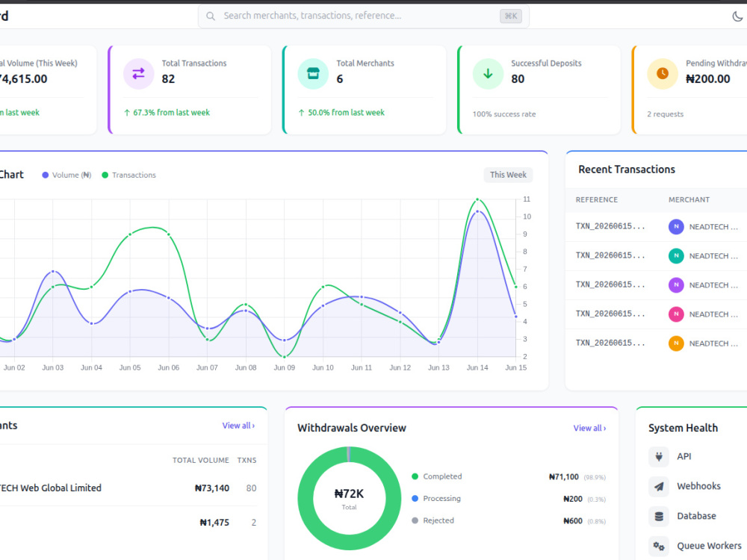Click the 2 requests text
Viewport: 747px width, 560px height.
click(665, 114)
